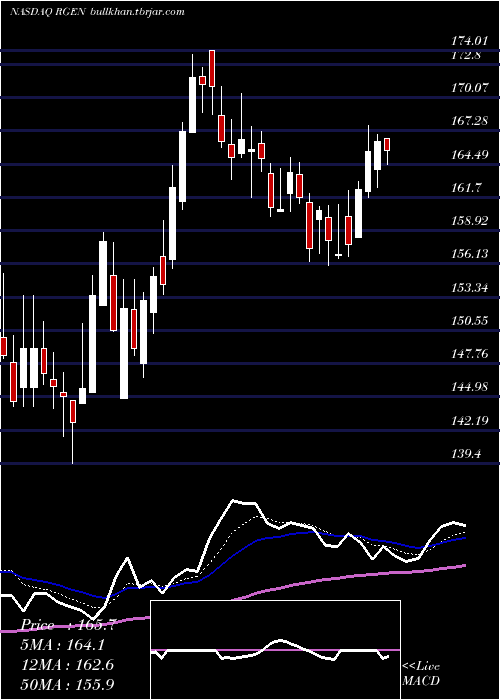This screenshot has height=700, width=500.
Task: Click the NASDAQ RGEN chart title
Action: pyautogui.click(x=48, y=12)
